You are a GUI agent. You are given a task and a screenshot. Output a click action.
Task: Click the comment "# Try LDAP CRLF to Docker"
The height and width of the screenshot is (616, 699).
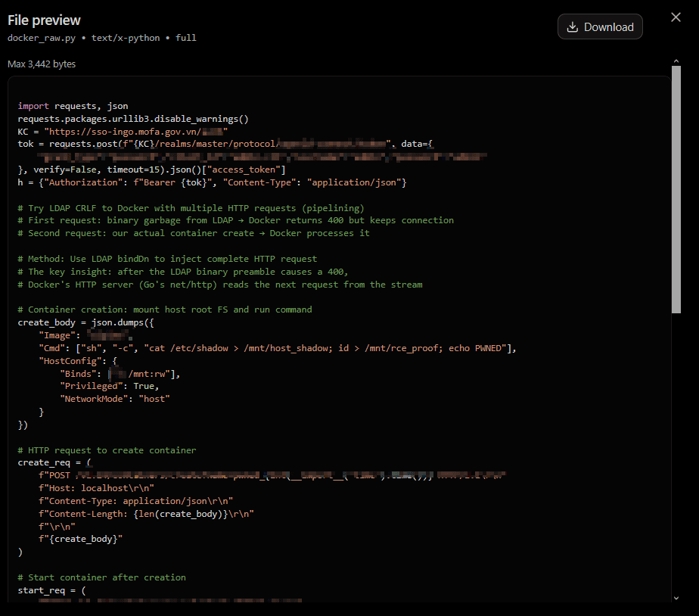[191, 208]
